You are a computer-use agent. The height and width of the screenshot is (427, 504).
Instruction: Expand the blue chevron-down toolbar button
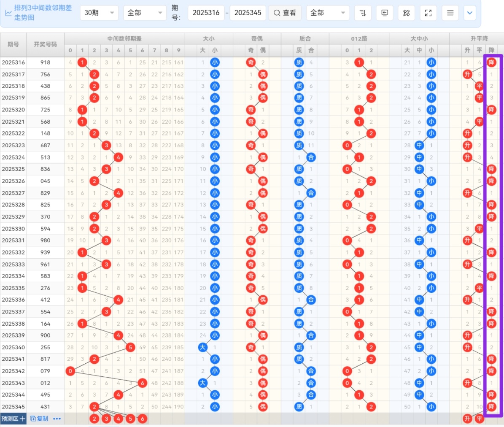[469, 13]
